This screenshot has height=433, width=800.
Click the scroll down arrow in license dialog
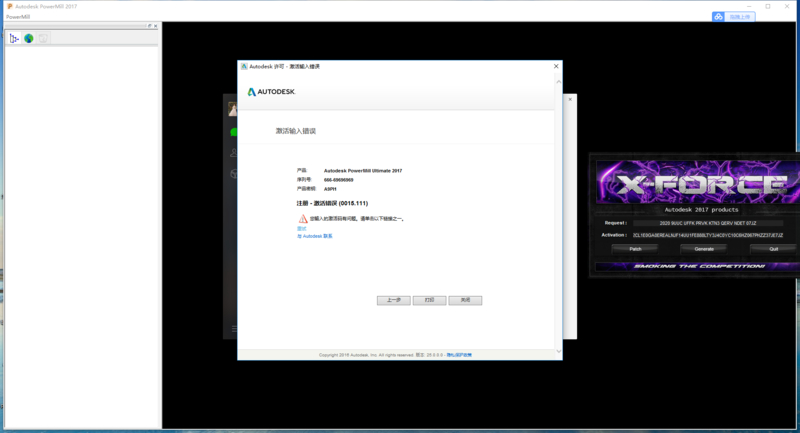tap(559, 351)
